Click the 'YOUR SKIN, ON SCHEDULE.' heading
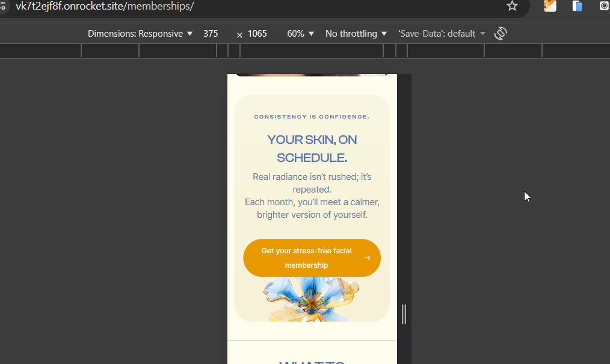610x364 pixels. pos(312,149)
